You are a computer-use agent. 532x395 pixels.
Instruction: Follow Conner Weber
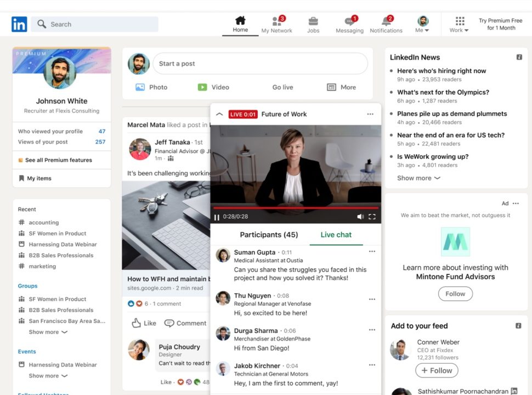coord(437,370)
